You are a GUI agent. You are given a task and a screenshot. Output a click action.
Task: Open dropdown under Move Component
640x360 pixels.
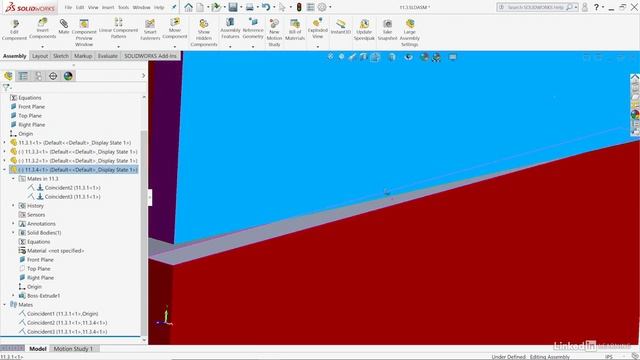[x=175, y=47]
